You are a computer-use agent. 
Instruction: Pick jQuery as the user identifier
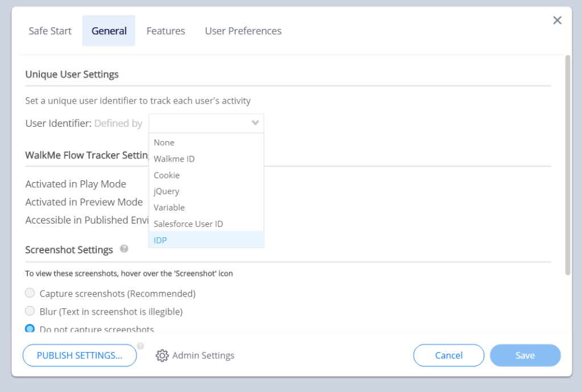(166, 191)
